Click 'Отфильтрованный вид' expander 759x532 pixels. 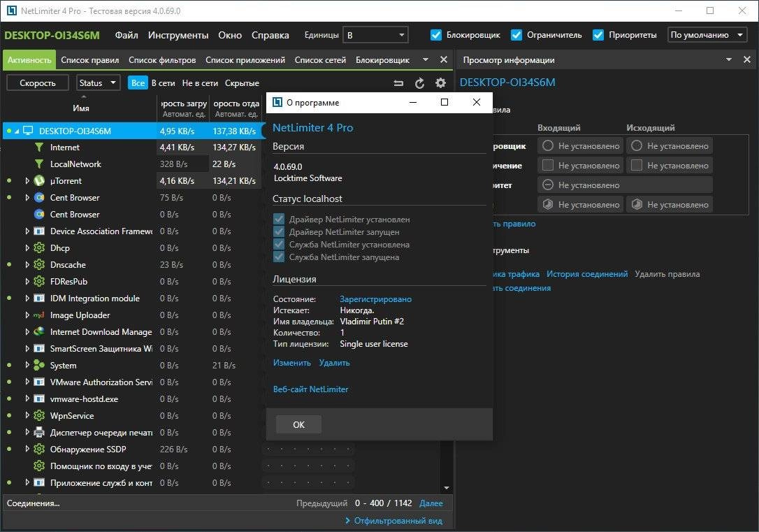click(x=393, y=520)
